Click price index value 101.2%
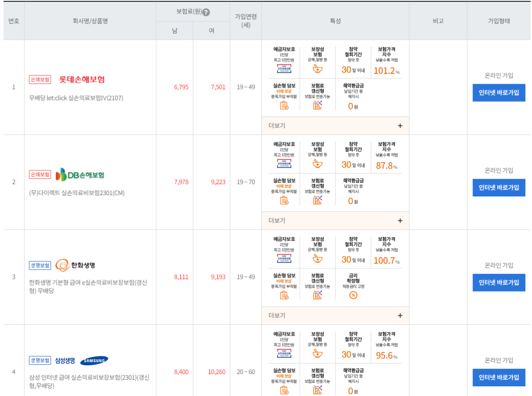532x396 pixels. [387, 70]
